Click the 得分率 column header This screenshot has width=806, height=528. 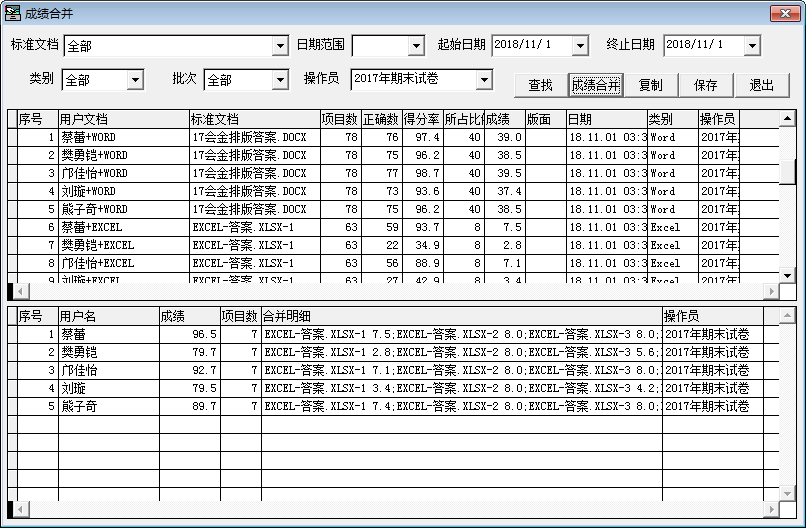[421, 119]
